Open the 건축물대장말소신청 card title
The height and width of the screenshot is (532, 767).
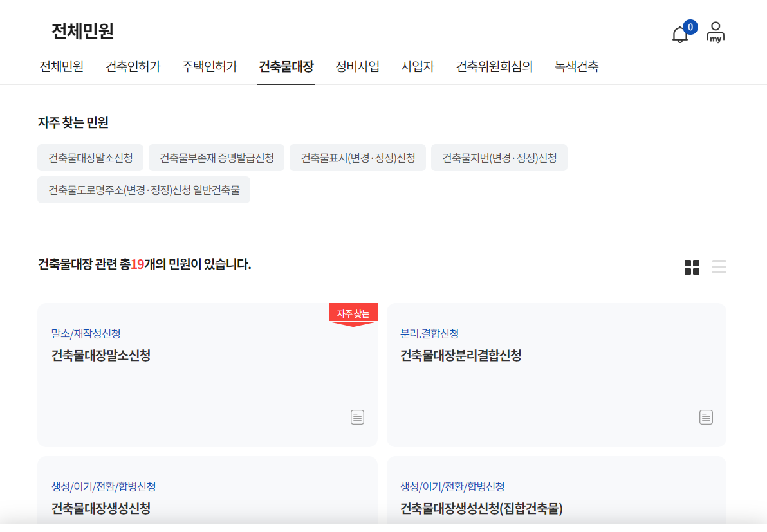tap(101, 356)
